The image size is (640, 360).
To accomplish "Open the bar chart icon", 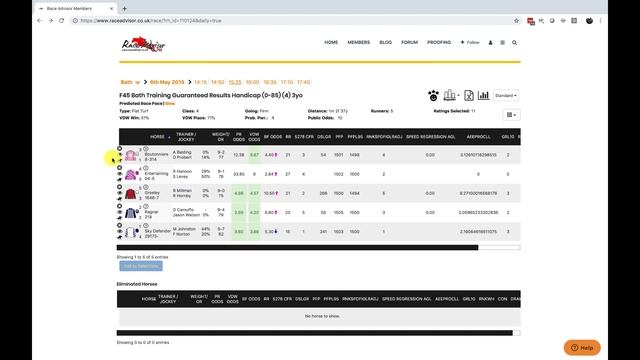I will (484, 96).
